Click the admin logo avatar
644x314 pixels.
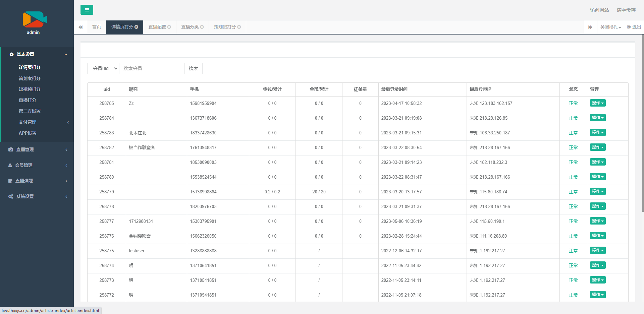point(35,19)
